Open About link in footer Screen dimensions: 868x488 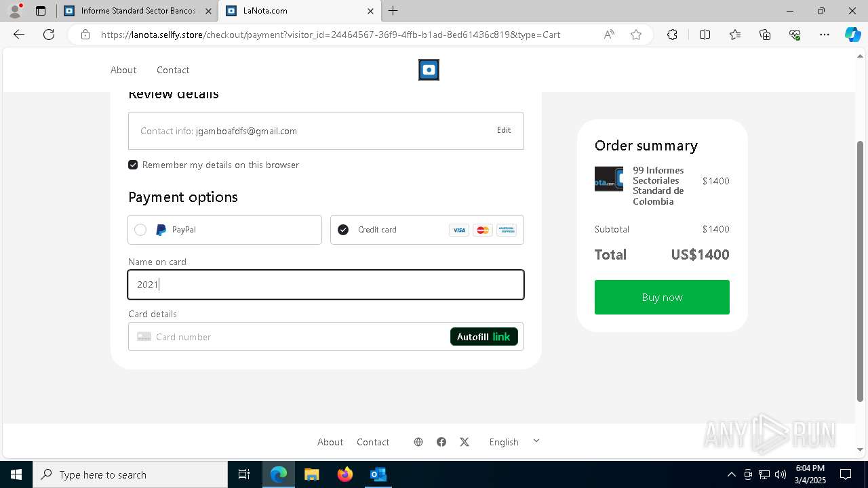pos(330,442)
